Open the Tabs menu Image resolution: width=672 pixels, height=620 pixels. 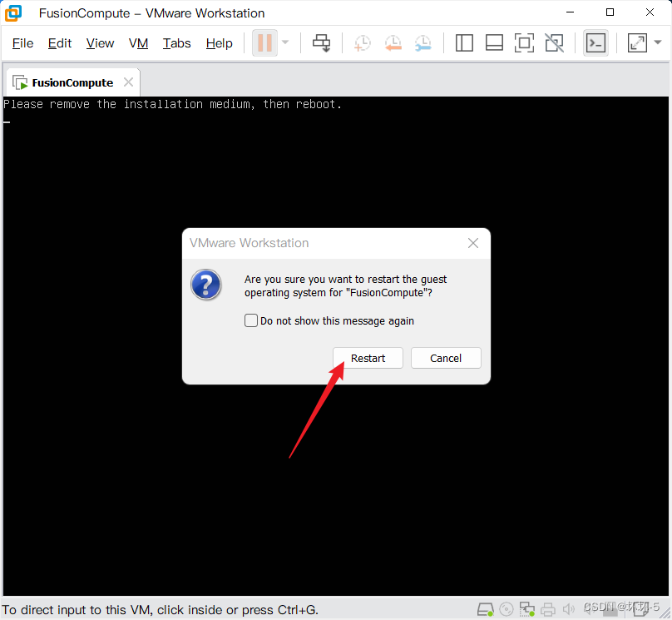click(176, 43)
